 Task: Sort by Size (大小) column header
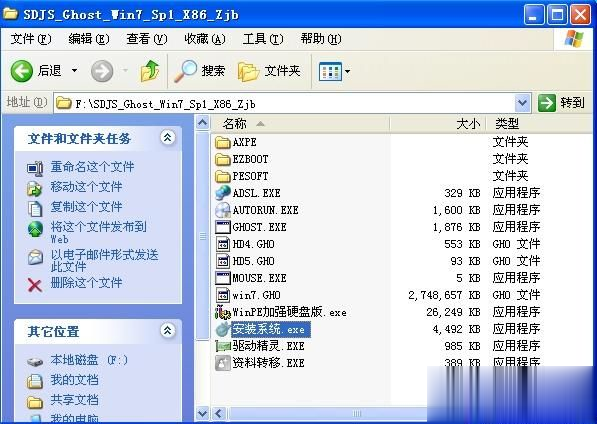(438, 124)
